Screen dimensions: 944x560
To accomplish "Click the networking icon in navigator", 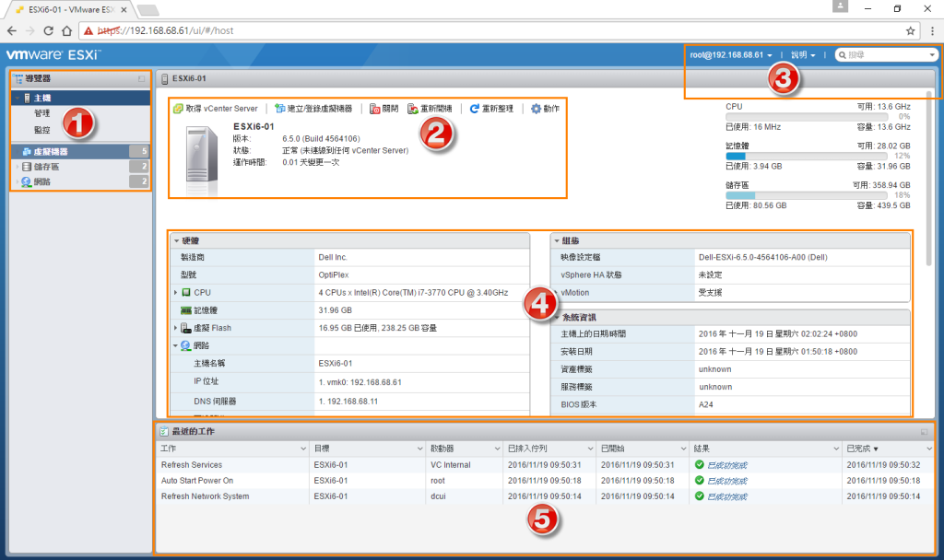I will pyautogui.click(x=27, y=181).
